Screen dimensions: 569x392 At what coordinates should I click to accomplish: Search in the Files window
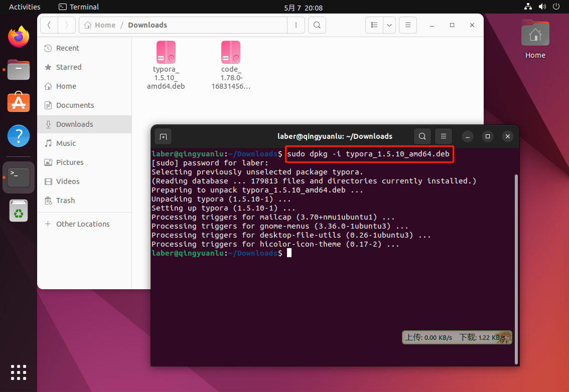point(317,25)
